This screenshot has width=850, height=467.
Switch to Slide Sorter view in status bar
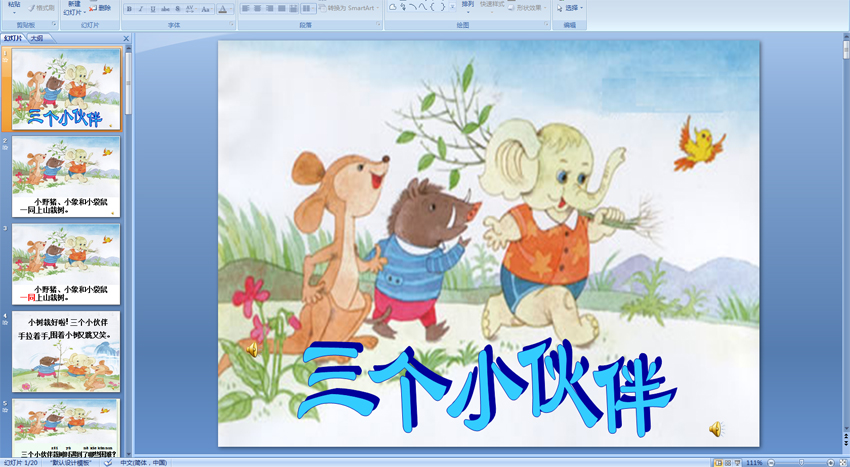728,463
